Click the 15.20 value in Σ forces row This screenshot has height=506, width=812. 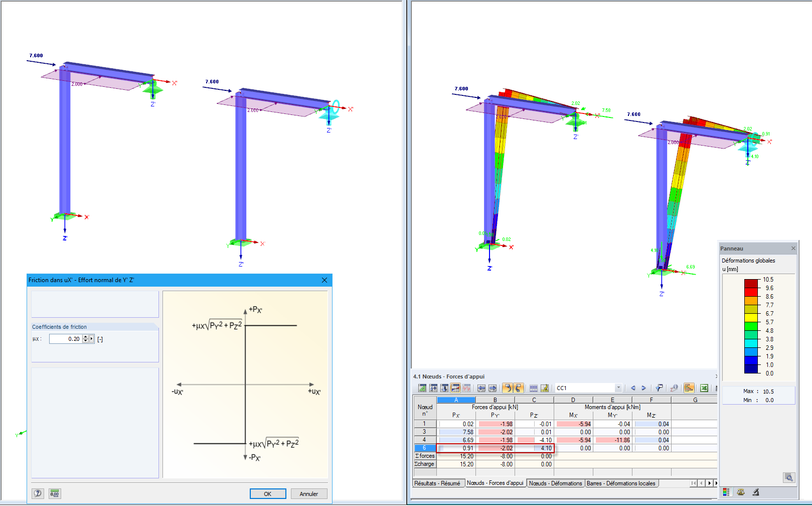(x=456, y=456)
